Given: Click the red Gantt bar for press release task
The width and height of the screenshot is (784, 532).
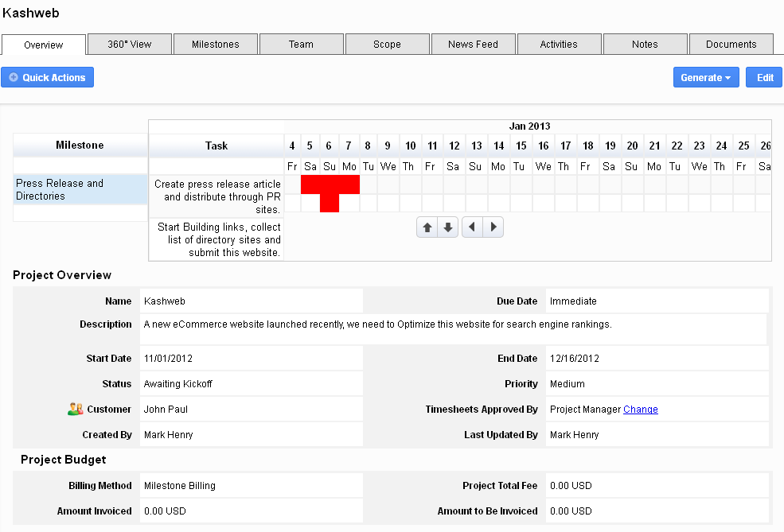Looking at the screenshot, I should [x=330, y=184].
